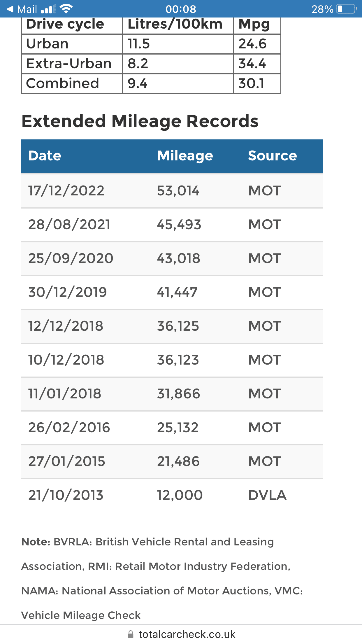Tap the 00:08 clock in status bar
This screenshot has height=644, width=362.
(181, 9)
